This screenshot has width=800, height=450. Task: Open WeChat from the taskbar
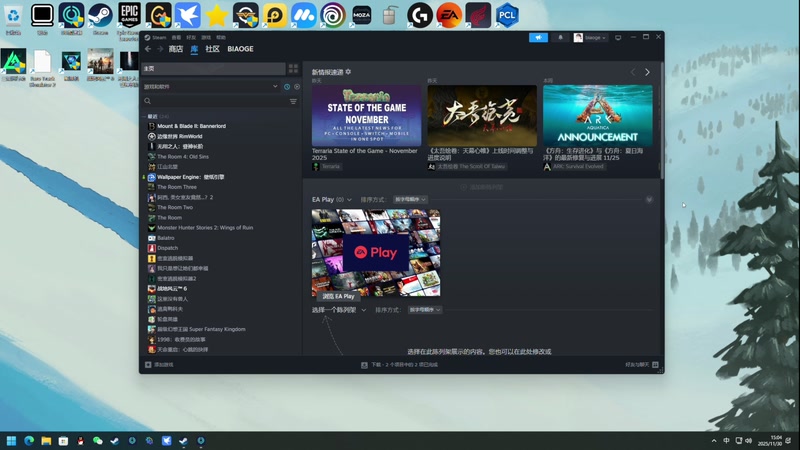(x=97, y=441)
